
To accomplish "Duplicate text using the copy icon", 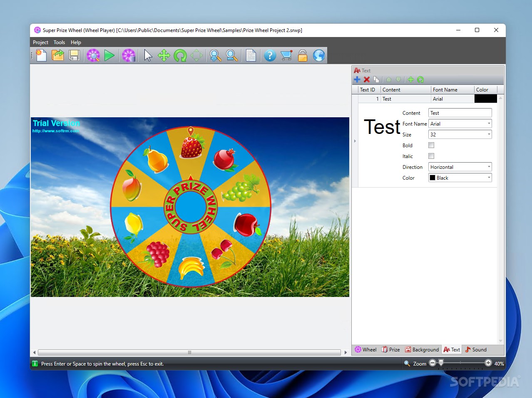I will (x=376, y=79).
